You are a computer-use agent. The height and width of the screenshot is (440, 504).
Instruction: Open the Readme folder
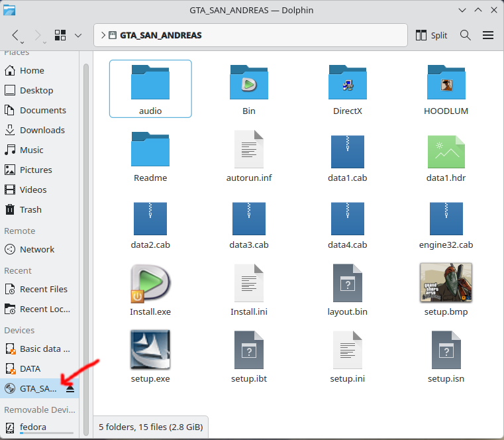pyautogui.click(x=150, y=149)
